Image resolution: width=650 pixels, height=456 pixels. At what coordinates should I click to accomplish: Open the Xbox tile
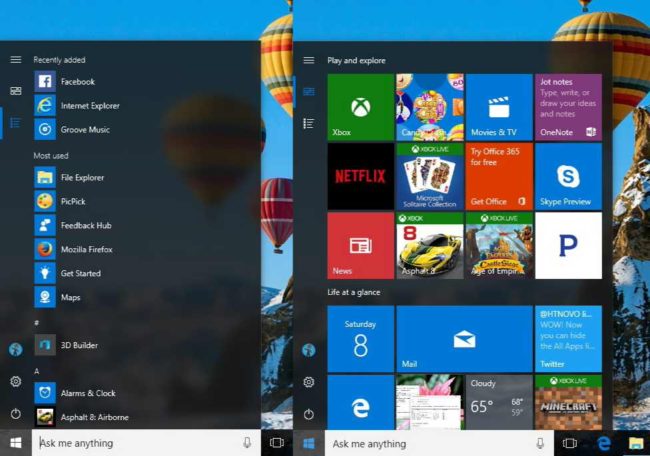[x=361, y=107]
